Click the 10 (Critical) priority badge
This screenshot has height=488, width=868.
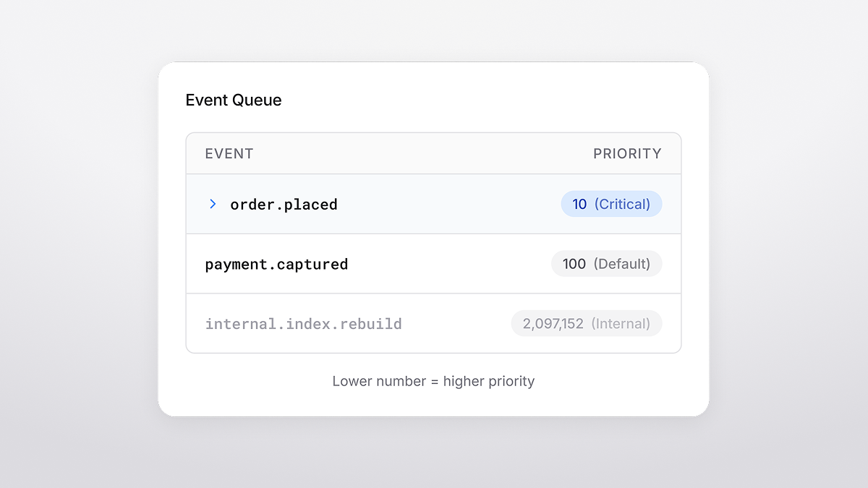coord(611,204)
